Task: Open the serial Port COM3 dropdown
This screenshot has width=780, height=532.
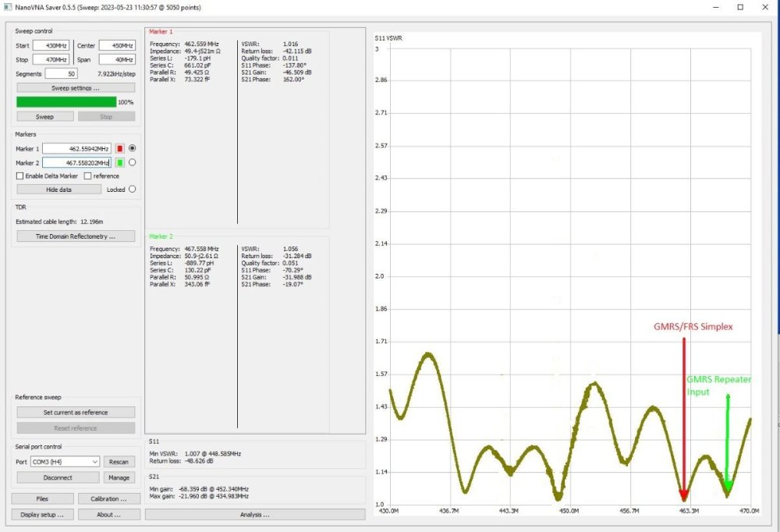Action: click(x=66, y=462)
